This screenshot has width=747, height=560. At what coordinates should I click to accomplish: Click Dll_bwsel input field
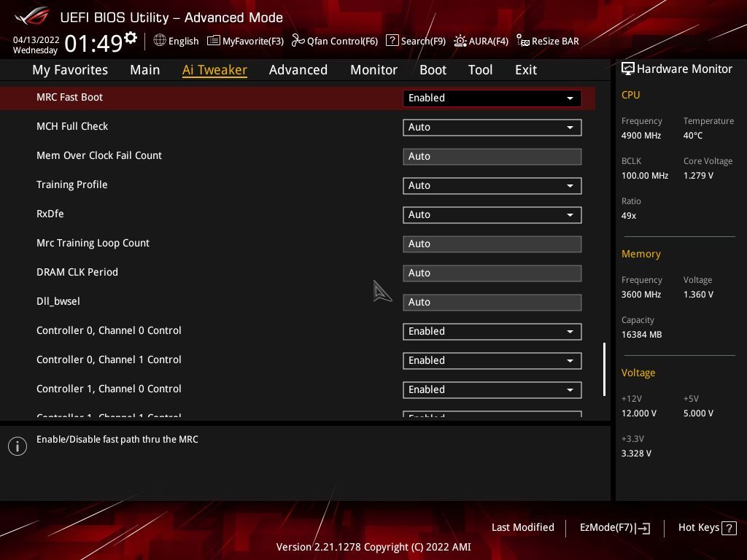[x=492, y=303]
